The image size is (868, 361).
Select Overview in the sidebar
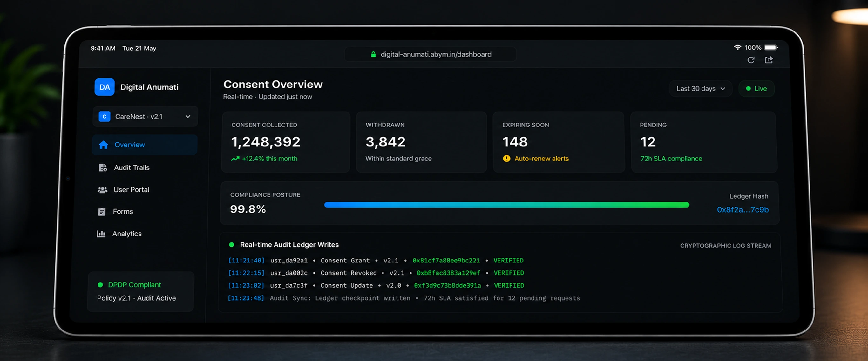[145, 145]
